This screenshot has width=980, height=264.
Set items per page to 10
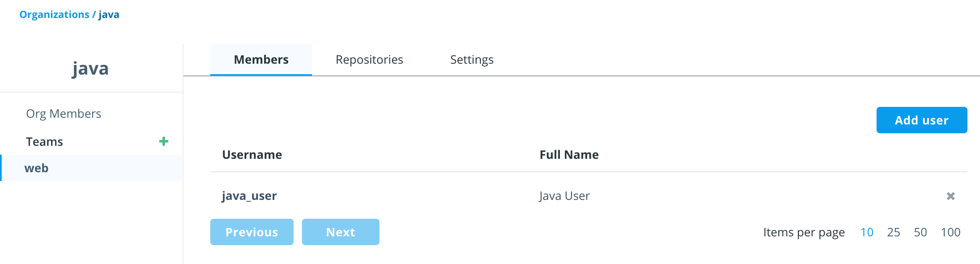867,232
